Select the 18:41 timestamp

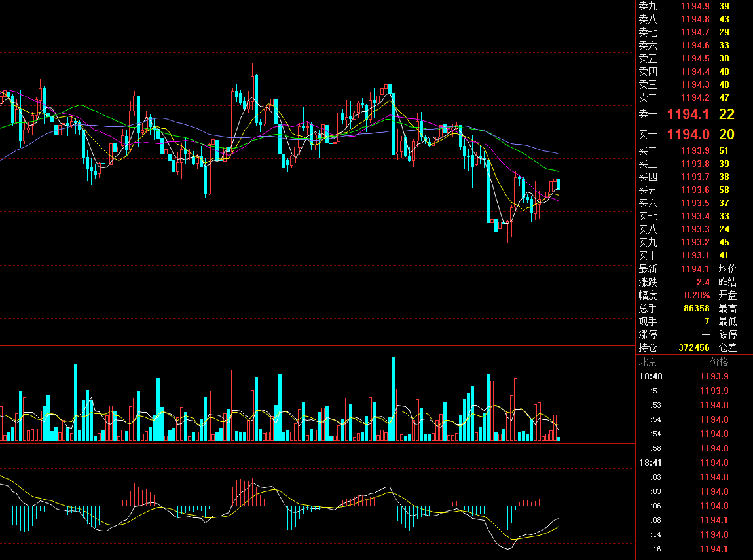(650, 463)
